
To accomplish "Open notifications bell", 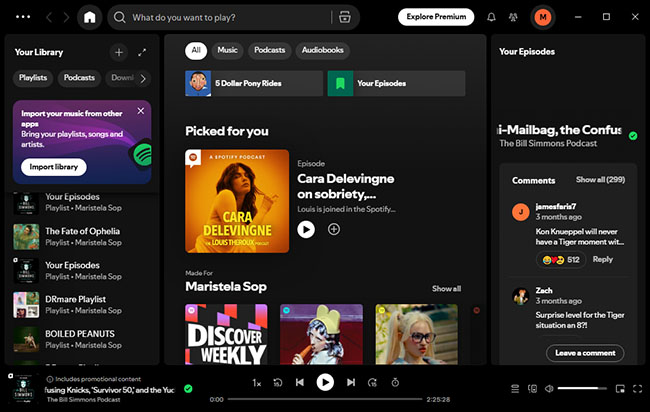I will click(491, 17).
